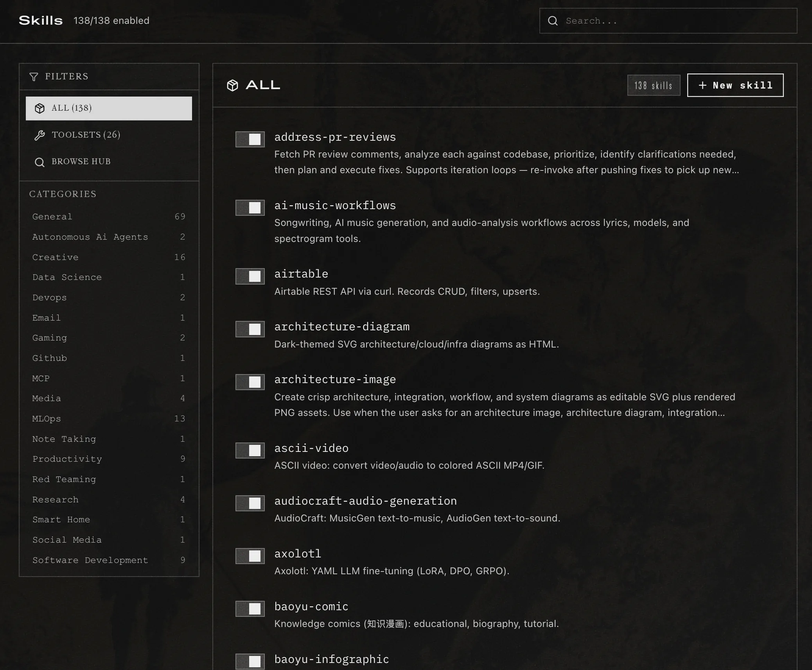
Task: Click the cube icon beside the ALL heading
Action: (232, 85)
